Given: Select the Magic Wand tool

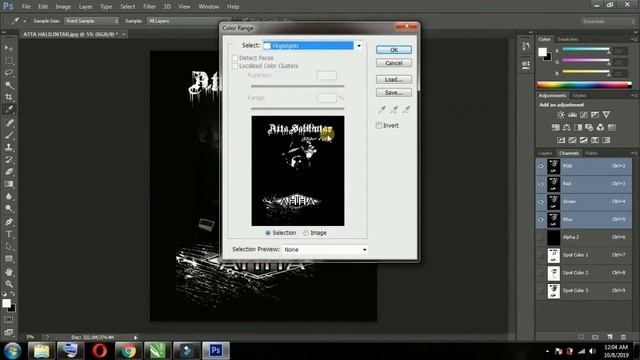Looking at the screenshot, I should click(9, 85).
